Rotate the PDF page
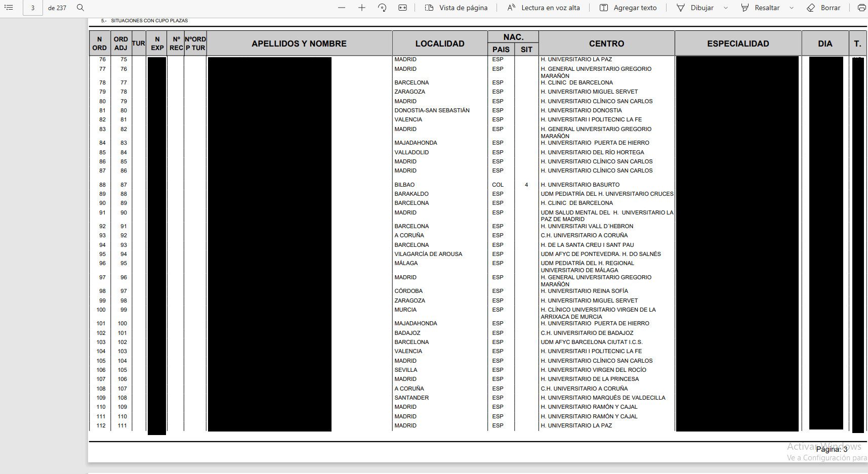The height and width of the screenshot is (474, 868). click(382, 8)
